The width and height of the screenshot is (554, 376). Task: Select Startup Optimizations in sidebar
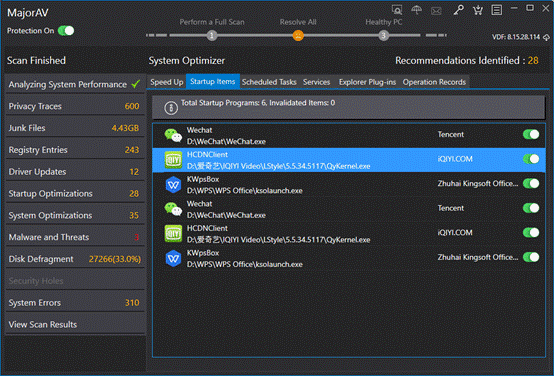[75, 194]
